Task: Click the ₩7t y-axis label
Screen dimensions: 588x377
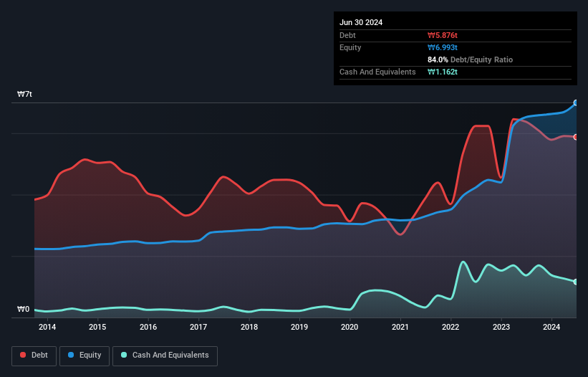Action: pos(24,94)
